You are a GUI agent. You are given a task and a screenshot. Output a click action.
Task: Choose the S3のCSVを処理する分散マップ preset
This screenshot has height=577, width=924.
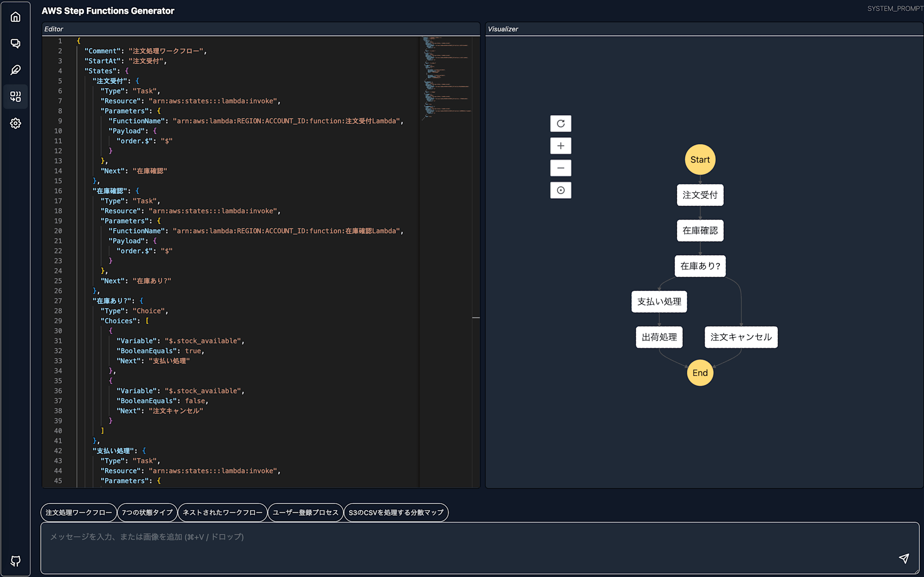coord(396,512)
